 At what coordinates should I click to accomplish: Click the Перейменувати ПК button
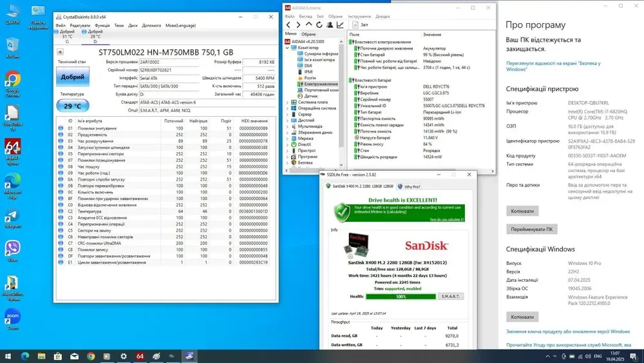click(532, 230)
